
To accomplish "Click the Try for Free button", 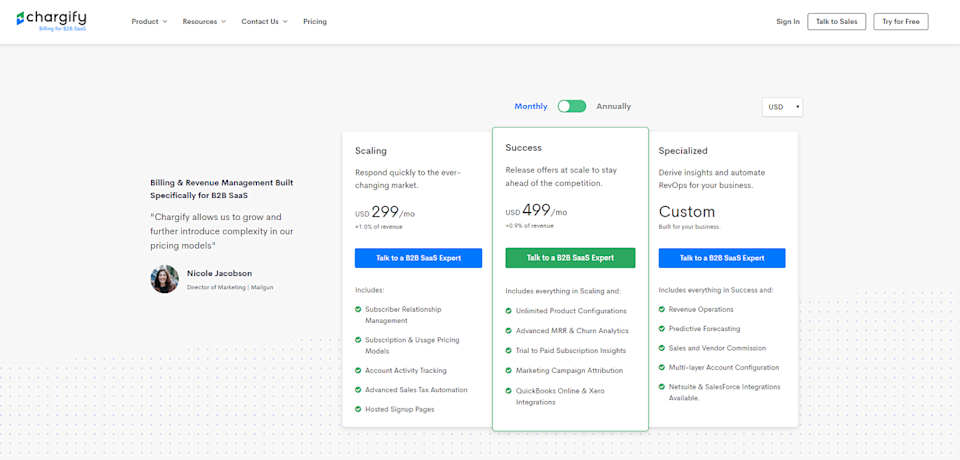I will pyautogui.click(x=901, y=21).
